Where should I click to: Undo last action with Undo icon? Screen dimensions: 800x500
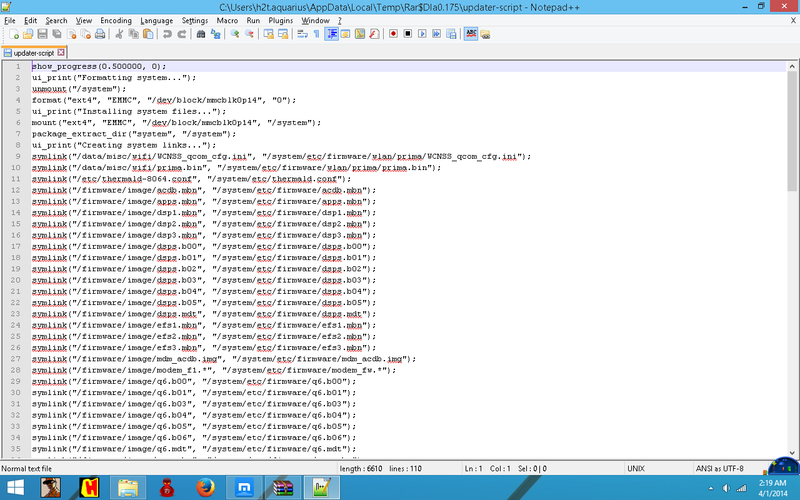[x=167, y=34]
